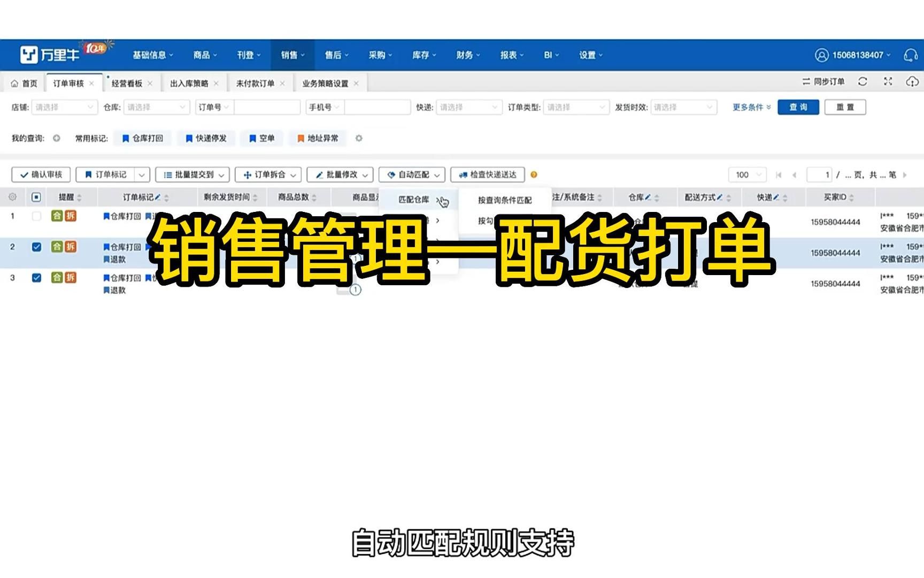The height and width of the screenshot is (578, 924).
Task: Open the 快递 filter dropdown
Action: click(x=469, y=107)
